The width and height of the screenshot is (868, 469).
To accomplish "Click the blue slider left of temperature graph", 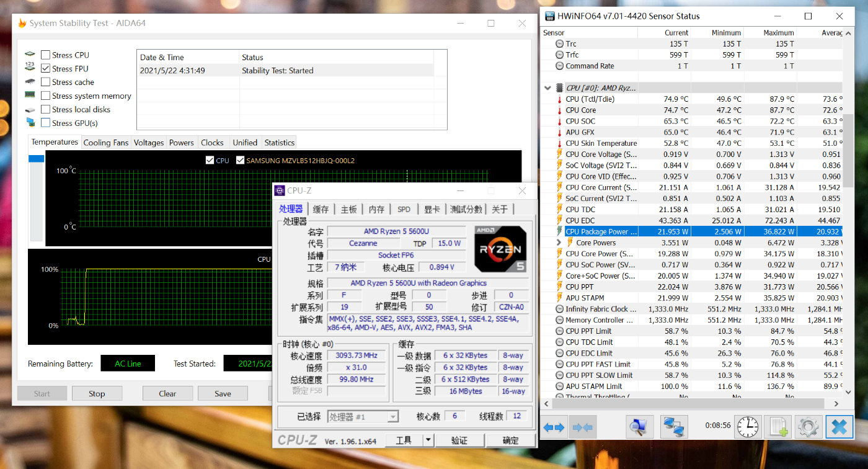I will pos(37,159).
